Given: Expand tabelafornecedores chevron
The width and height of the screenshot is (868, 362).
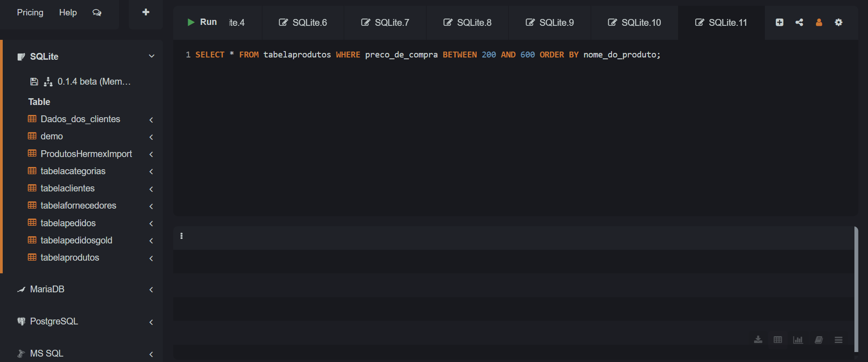Looking at the screenshot, I should [151, 206].
